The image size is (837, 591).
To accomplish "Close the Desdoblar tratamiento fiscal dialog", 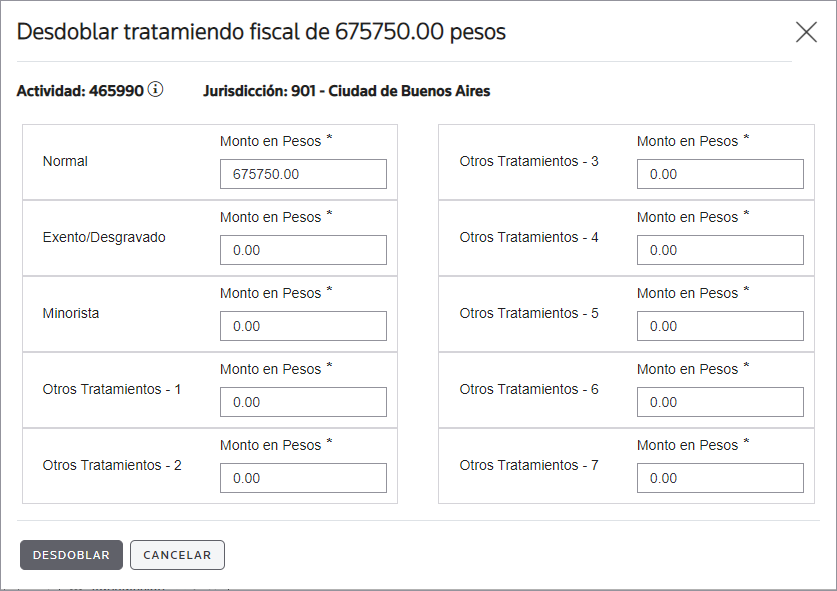I will [x=806, y=32].
